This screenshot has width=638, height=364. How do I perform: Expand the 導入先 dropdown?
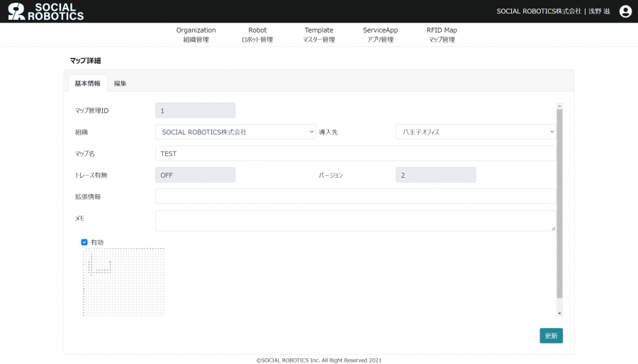point(476,132)
